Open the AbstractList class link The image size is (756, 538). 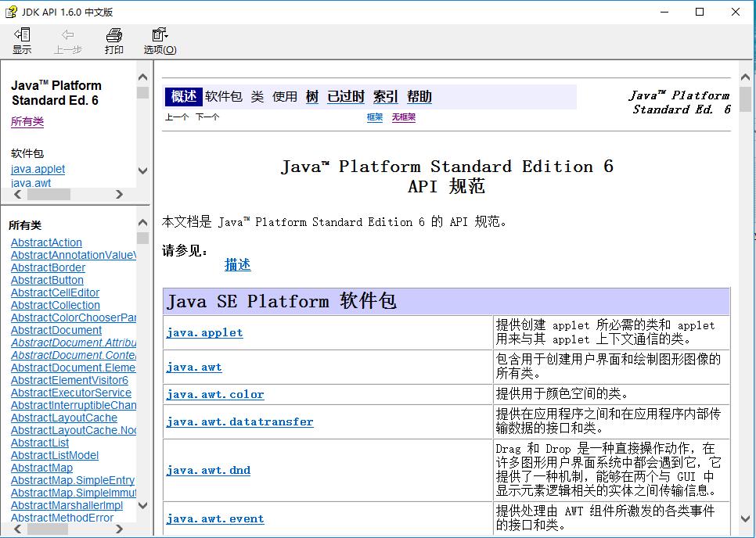tap(40, 443)
